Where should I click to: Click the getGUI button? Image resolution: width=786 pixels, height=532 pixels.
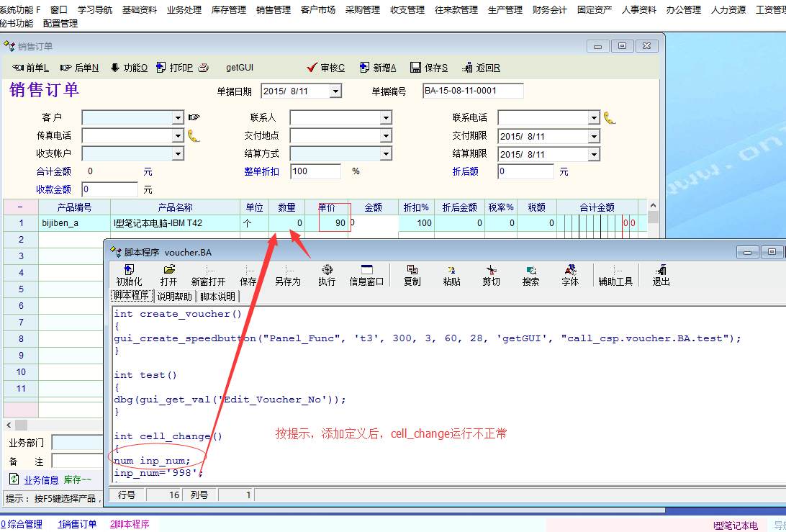tap(240, 68)
